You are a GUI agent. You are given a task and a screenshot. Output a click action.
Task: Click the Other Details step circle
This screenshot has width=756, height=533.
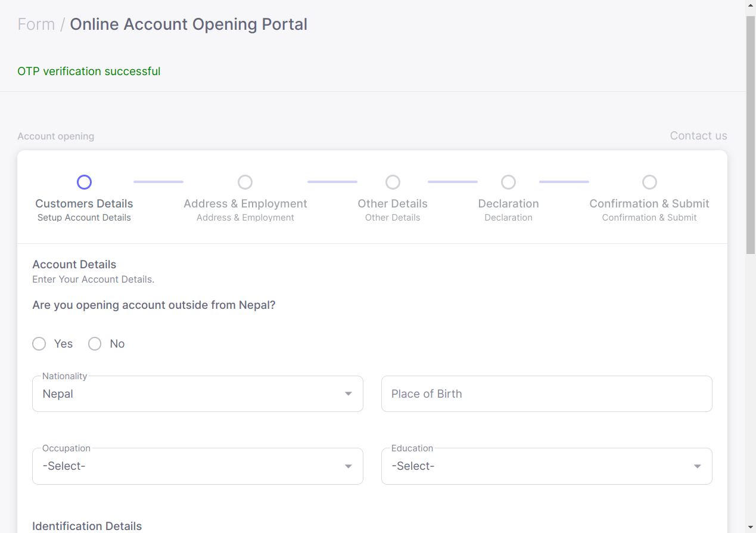(393, 182)
